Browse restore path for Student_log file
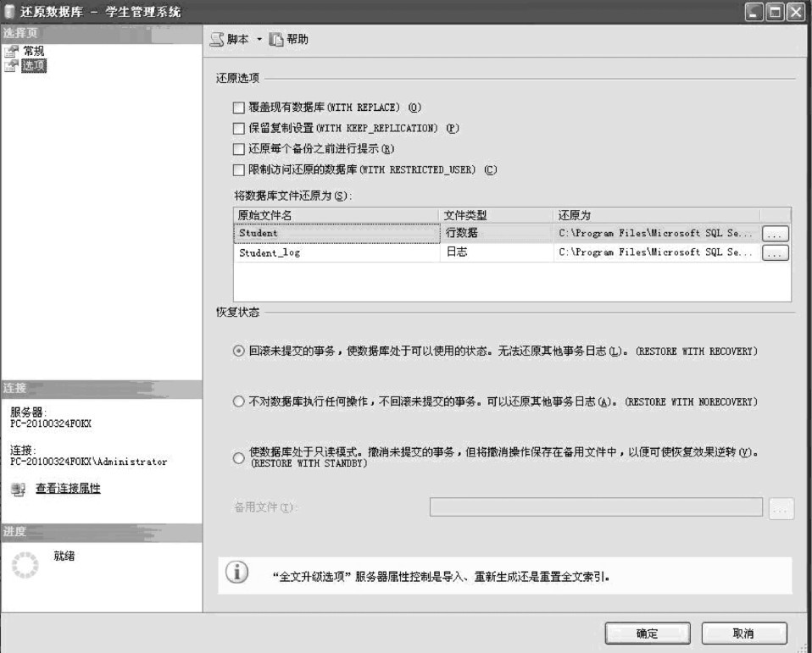 (776, 253)
